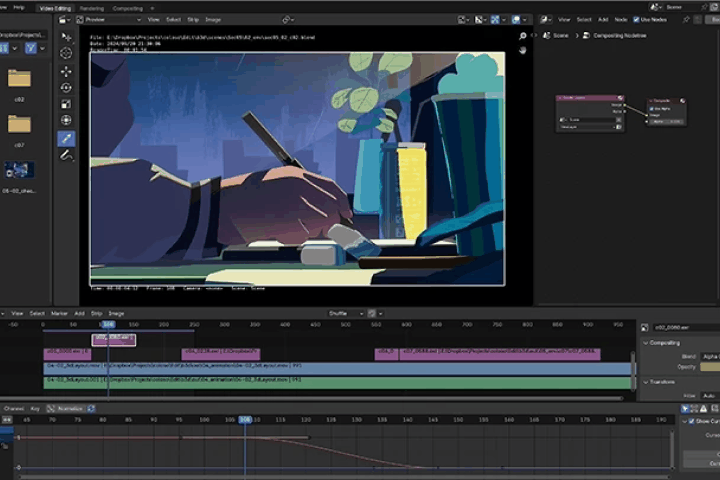The image size is (720, 480).
Task: Open the Strip menu in preview header
Action: (193, 19)
